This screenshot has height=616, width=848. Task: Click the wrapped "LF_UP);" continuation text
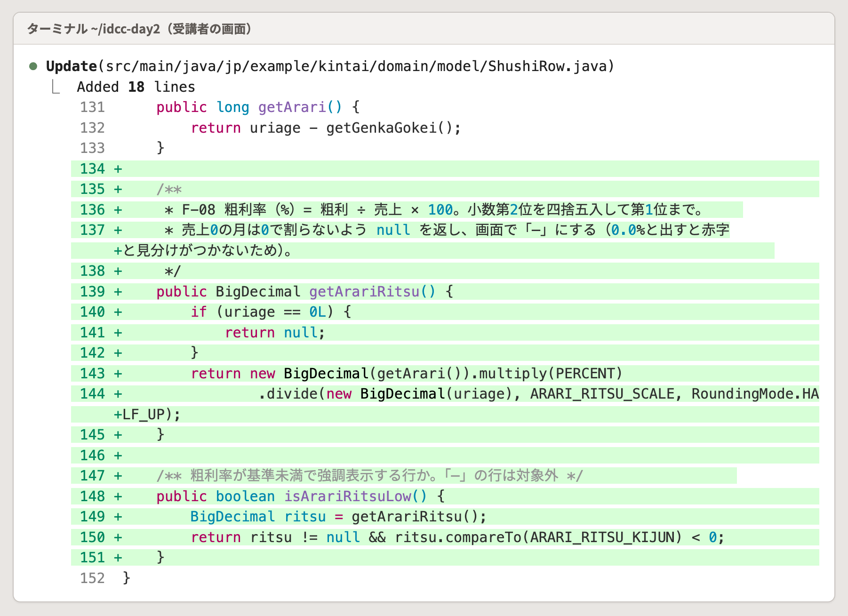pos(152,415)
